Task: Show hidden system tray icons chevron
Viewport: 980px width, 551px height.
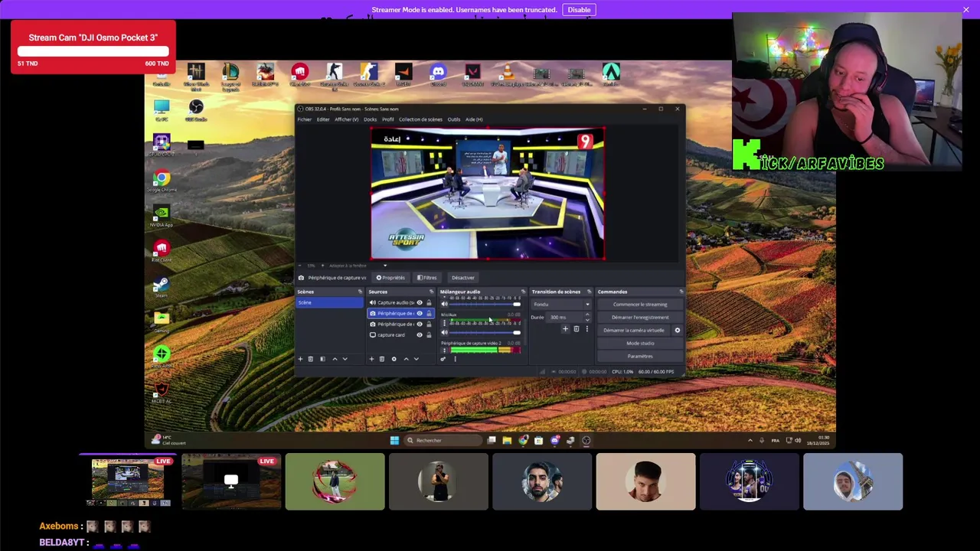Action: click(750, 440)
